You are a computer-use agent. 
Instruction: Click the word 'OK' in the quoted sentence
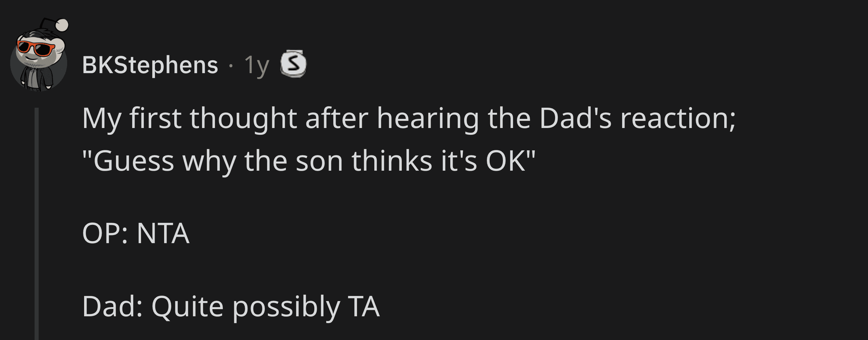click(x=506, y=161)
